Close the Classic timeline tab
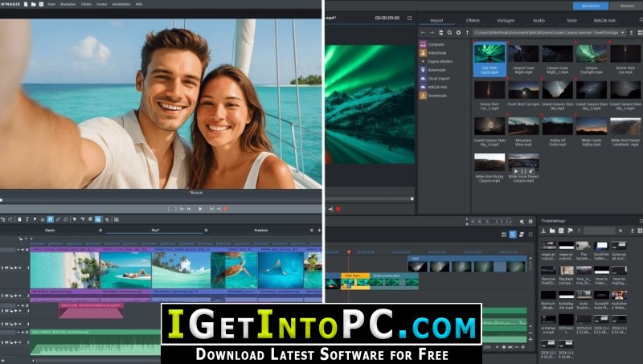Image resolution: width=643 pixels, height=364 pixels. click(100, 231)
